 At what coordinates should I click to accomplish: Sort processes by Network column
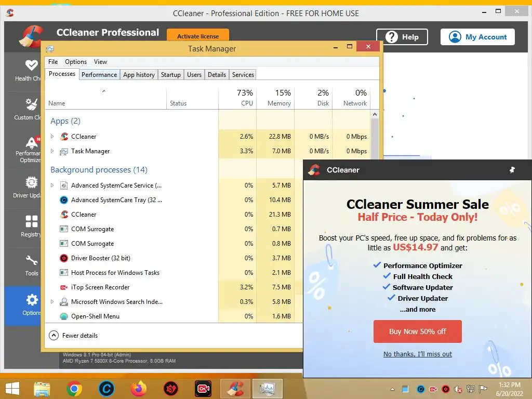(352, 98)
